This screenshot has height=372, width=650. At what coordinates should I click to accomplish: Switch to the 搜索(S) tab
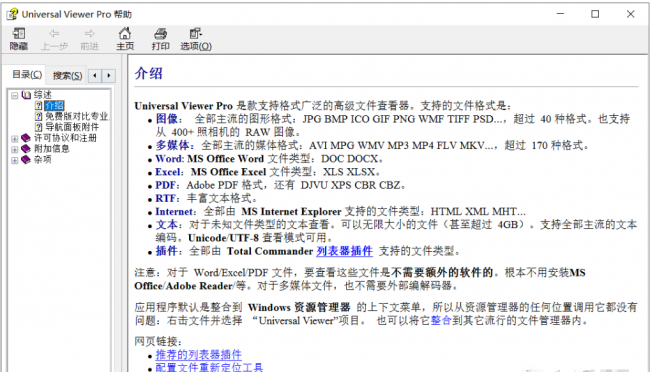(68, 75)
